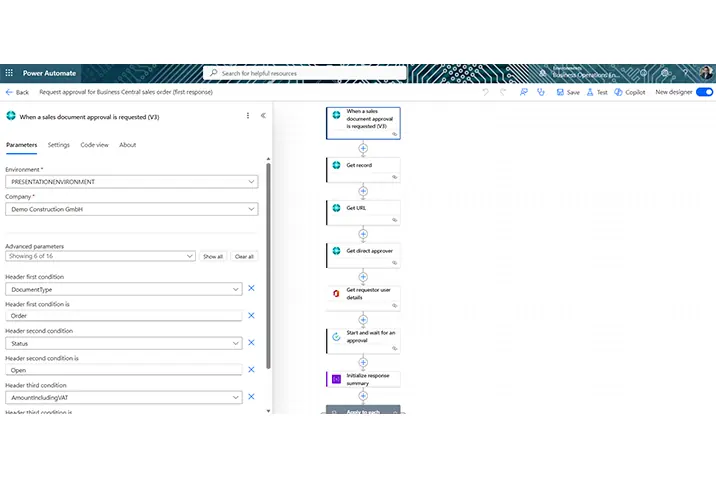
Task: Select the sales document approval trigger card
Action: [363, 123]
